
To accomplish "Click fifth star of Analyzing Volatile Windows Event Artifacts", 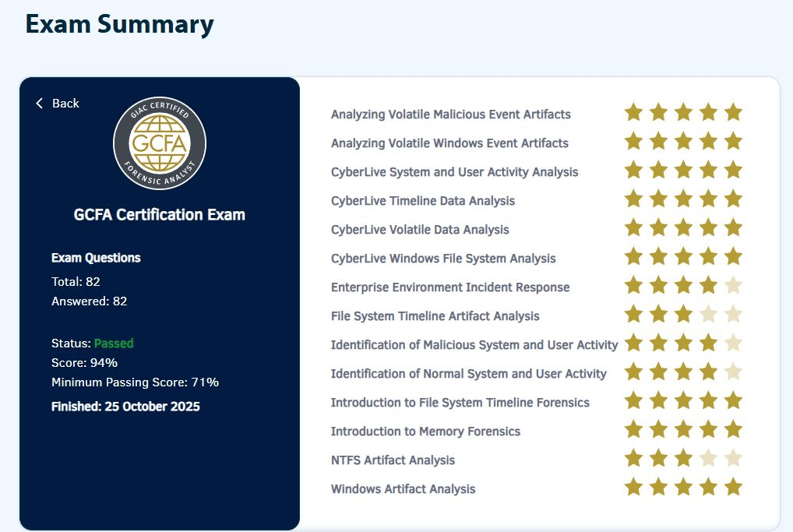I will point(733,141).
